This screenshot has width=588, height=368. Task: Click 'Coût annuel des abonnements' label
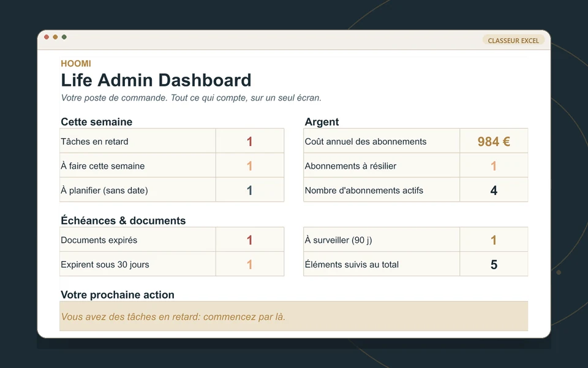click(x=382, y=141)
